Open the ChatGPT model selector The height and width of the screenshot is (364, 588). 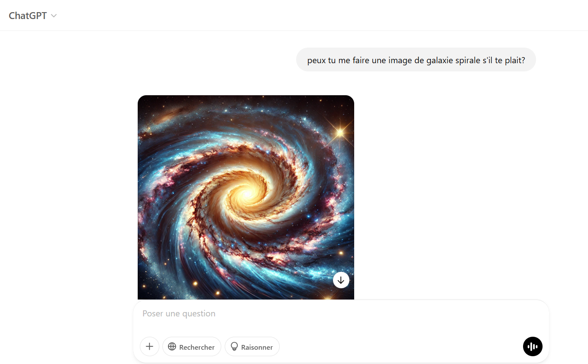pyautogui.click(x=33, y=16)
